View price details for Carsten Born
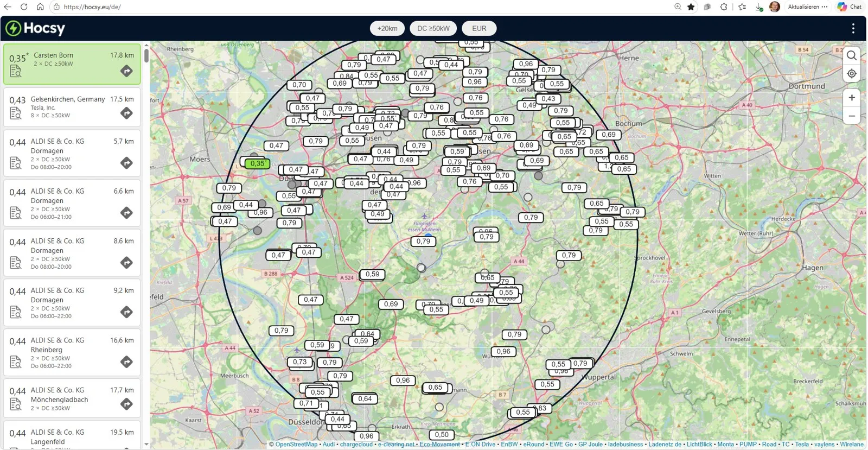868x450 pixels. (16, 71)
